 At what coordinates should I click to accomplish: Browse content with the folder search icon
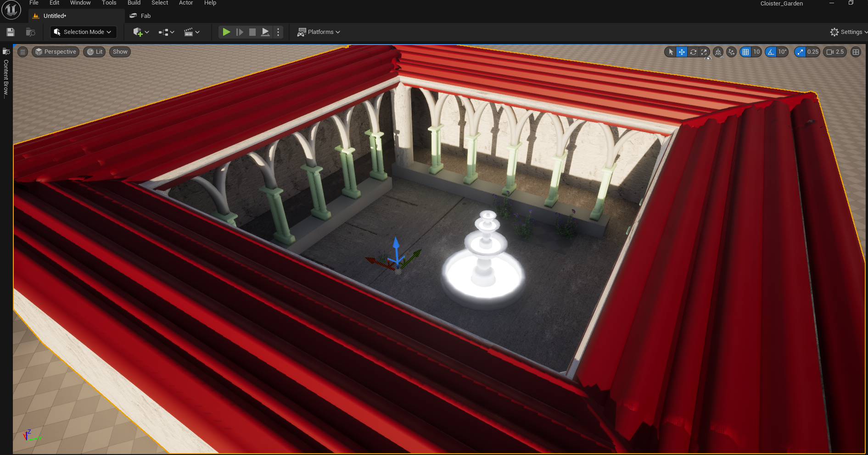click(30, 32)
